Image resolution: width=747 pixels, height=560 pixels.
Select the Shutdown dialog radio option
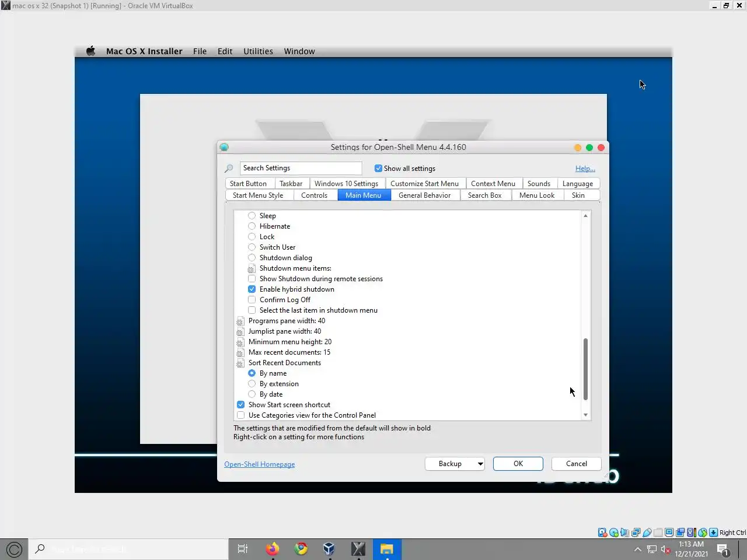252,258
